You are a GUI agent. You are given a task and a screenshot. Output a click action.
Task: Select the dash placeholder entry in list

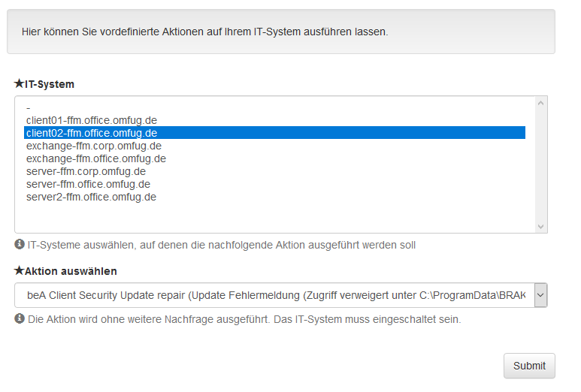coord(274,107)
